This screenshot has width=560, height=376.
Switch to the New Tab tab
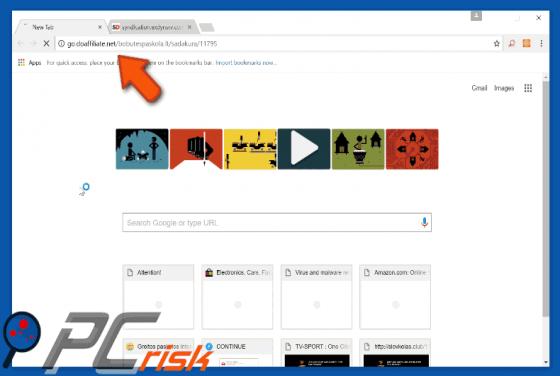[61, 27]
